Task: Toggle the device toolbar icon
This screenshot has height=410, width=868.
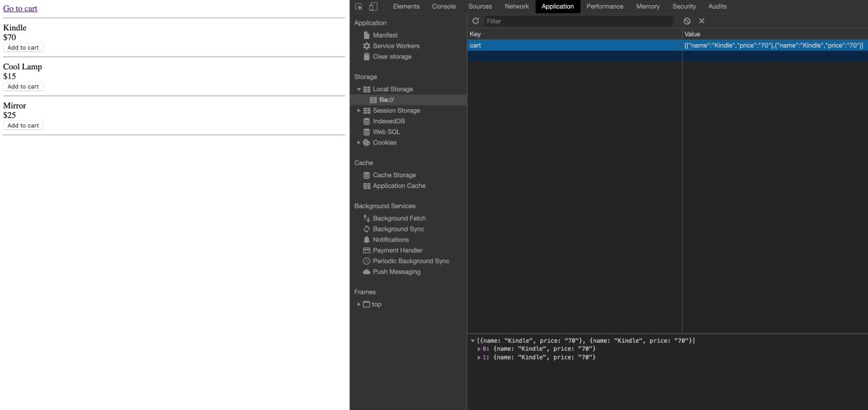Action: point(373,7)
